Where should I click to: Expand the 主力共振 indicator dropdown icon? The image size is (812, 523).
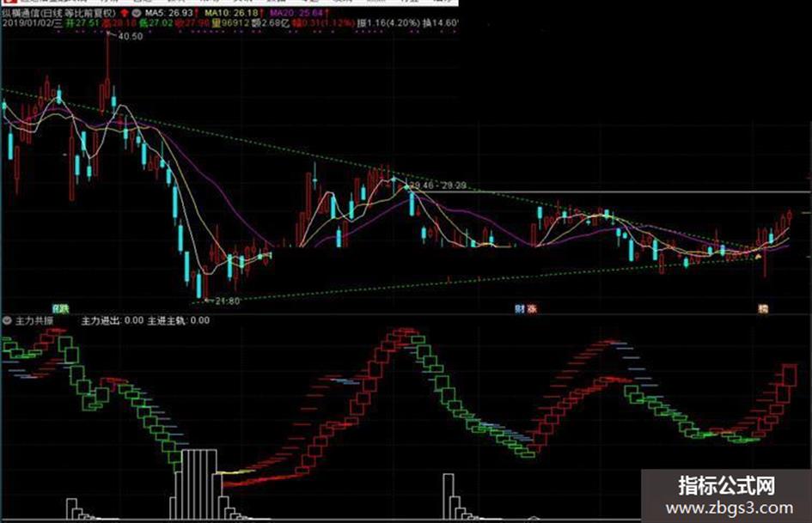[x=7, y=320]
